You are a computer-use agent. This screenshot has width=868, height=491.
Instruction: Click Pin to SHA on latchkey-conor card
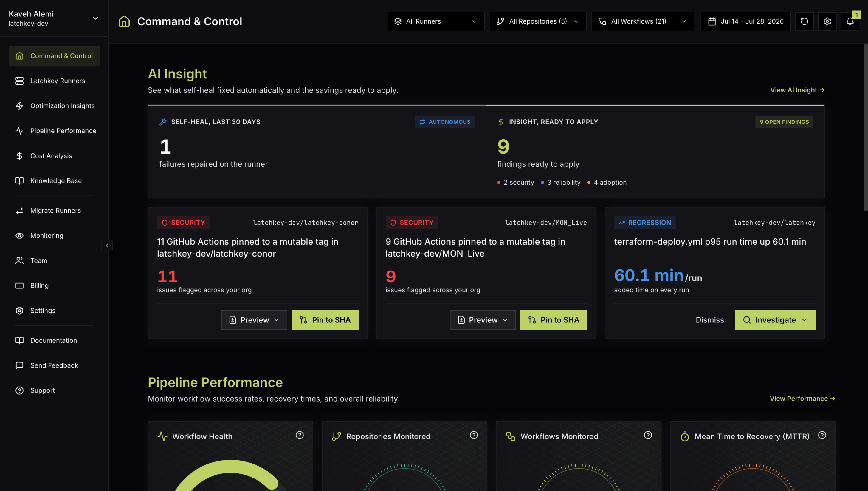click(325, 320)
